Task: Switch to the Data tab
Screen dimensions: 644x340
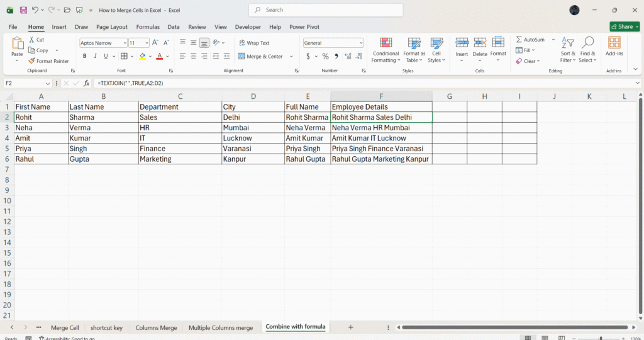Action: [174, 26]
